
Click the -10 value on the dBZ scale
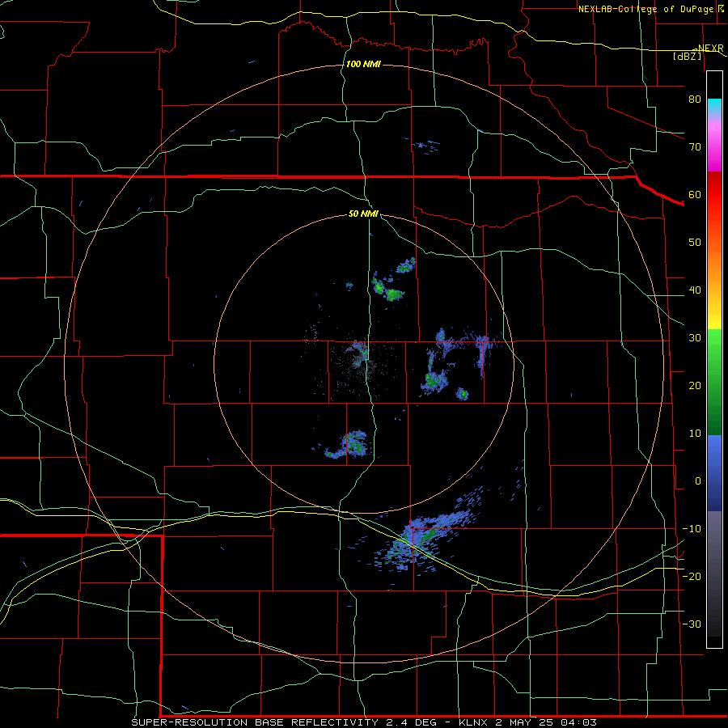692,529
